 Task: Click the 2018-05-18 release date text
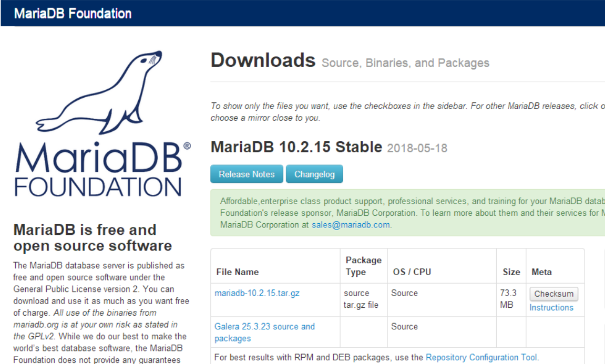417,149
